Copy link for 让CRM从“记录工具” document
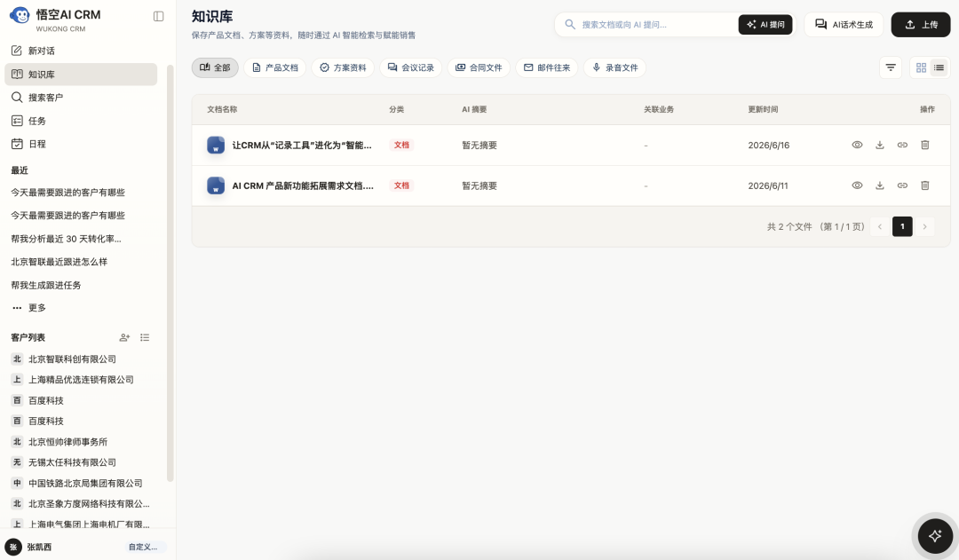Image resolution: width=959 pixels, height=560 pixels. tap(902, 145)
